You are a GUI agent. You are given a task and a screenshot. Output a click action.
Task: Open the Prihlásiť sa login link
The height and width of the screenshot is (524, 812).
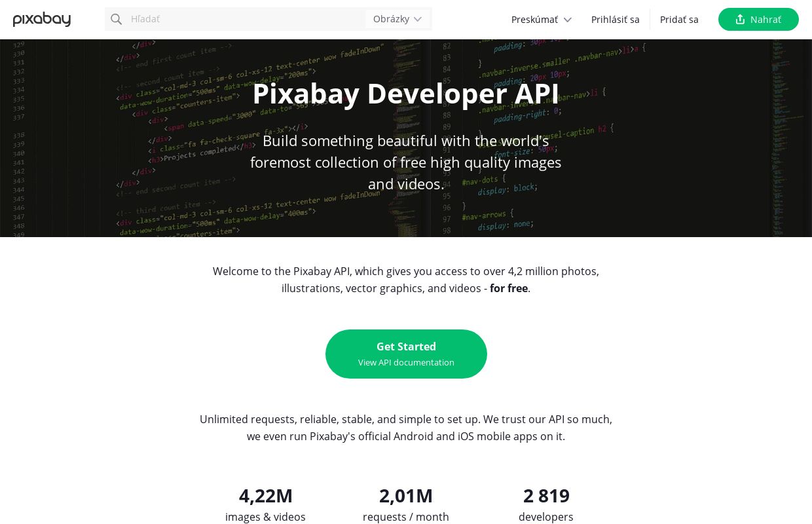616,20
